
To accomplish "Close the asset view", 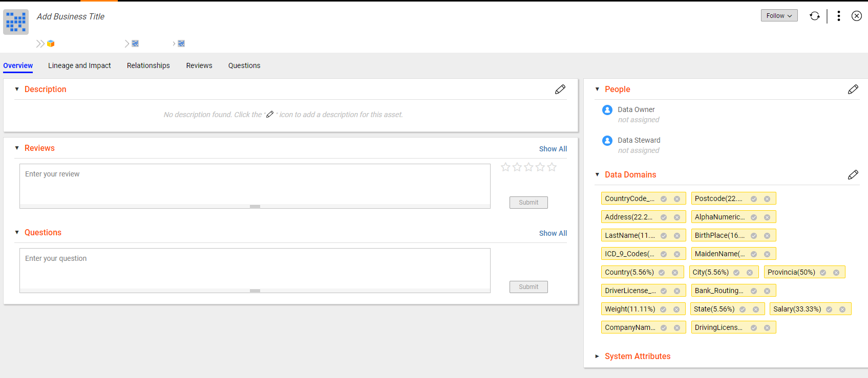I will 857,16.
